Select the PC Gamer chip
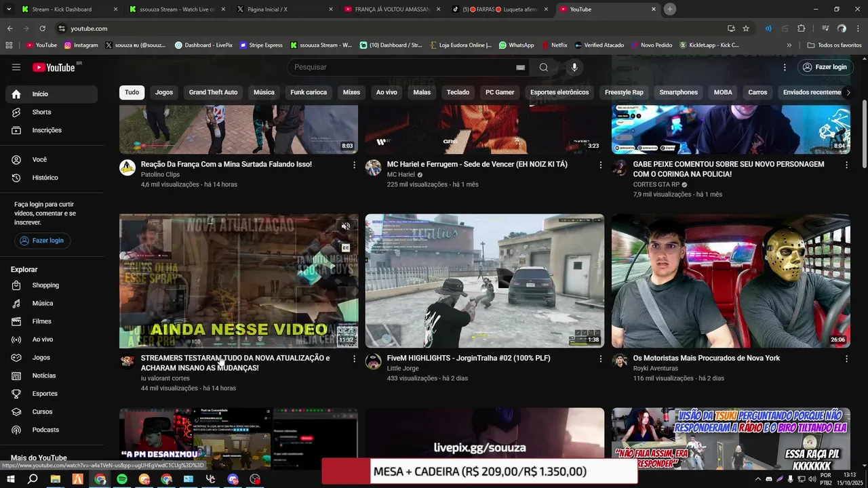This screenshot has width=868, height=488. click(500, 92)
